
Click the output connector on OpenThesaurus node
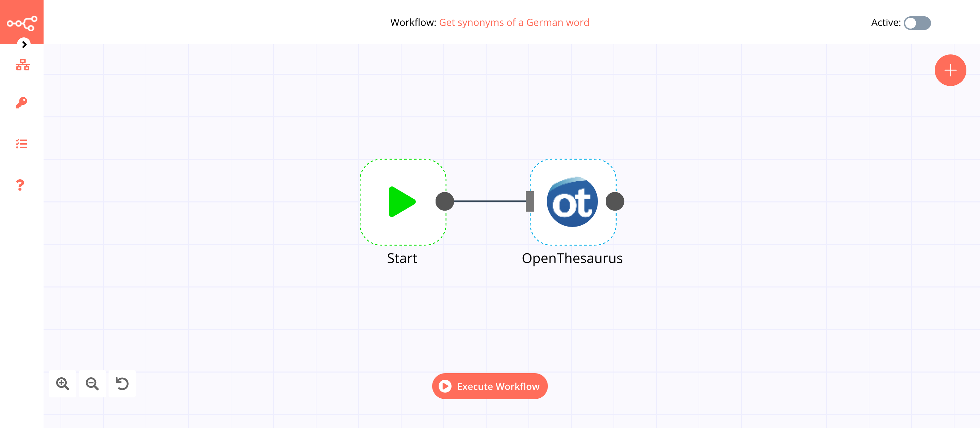615,201
